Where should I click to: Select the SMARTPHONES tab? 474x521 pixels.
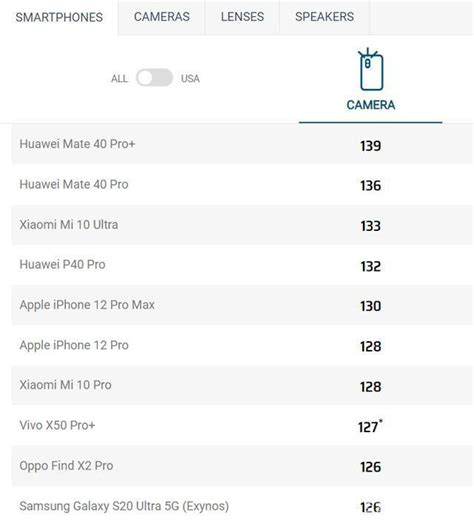[x=59, y=17]
